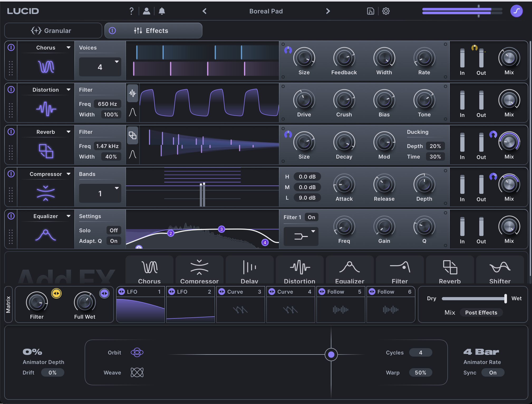The image size is (532, 404).
Task: Add a Compressor effect from Add FX
Action: click(200, 270)
